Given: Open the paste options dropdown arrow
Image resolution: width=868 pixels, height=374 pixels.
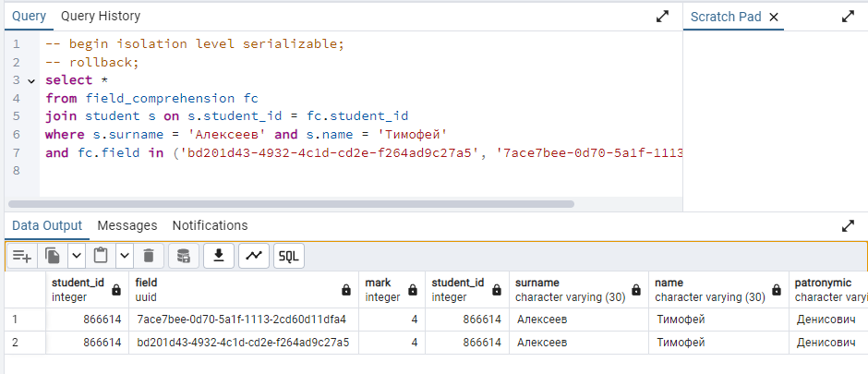Looking at the screenshot, I should click(x=125, y=256).
